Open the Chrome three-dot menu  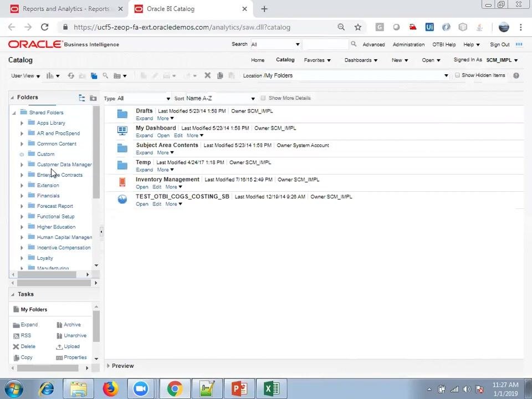[521, 27]
